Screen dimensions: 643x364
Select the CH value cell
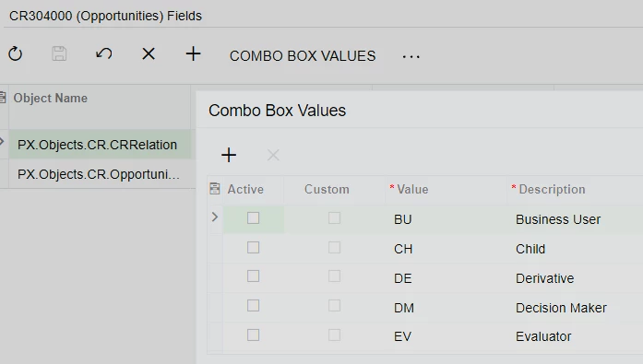pyautogui.click(x=447, y=249)
